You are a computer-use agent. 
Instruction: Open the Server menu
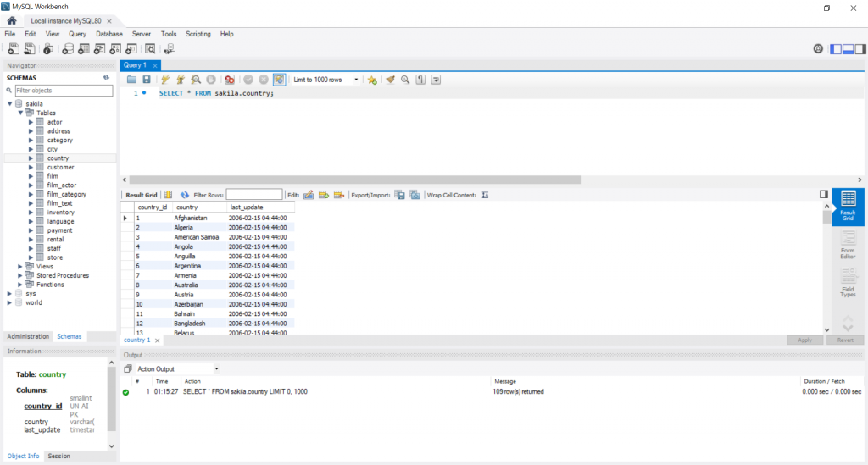(x=142, y=34)
